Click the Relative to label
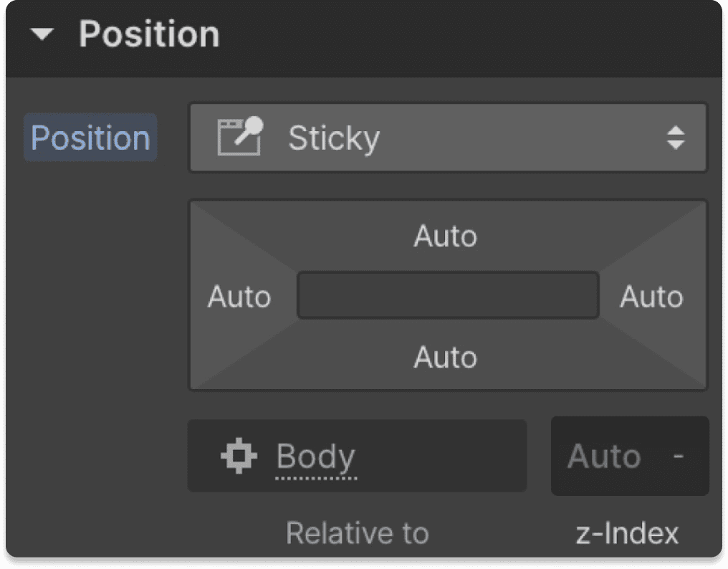Screen dimensions: 728x569 click(x=357, y=532)
